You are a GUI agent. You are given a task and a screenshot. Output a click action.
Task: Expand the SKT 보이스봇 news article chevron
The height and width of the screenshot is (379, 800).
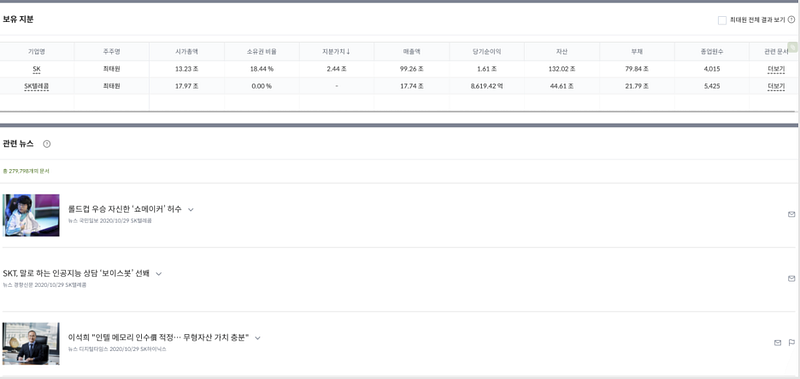(159, 273)
